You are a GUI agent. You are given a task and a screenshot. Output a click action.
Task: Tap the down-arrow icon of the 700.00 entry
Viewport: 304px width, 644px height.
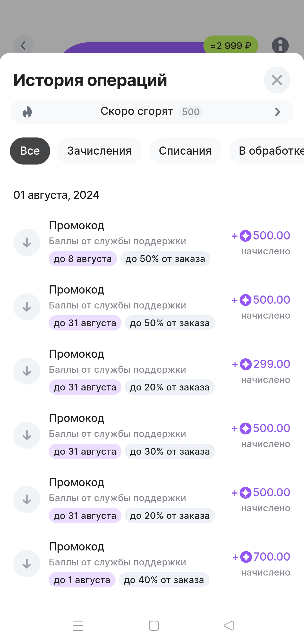[x=27, y=564]
